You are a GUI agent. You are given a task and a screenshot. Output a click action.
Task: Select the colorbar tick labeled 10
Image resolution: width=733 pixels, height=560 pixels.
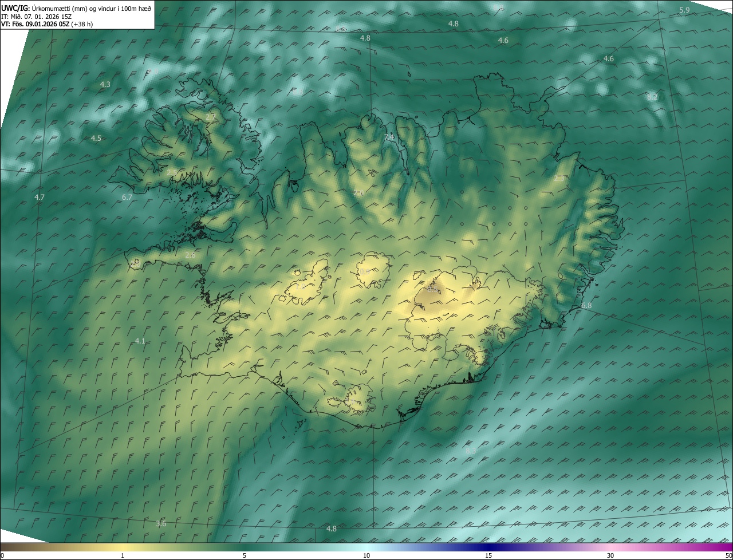tap(366, 556)
